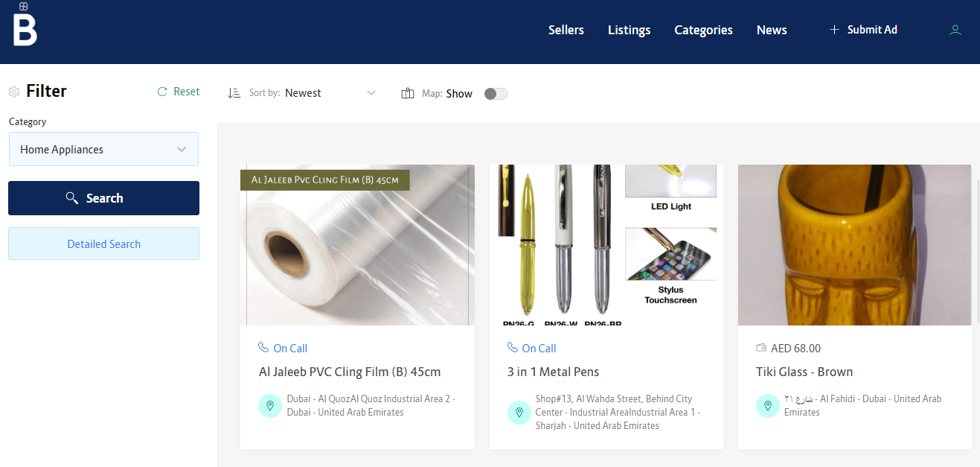The height and width of the screenshot is (467, 980).
Task: Open the Sellers menu
Action: (x=566, y=30)
